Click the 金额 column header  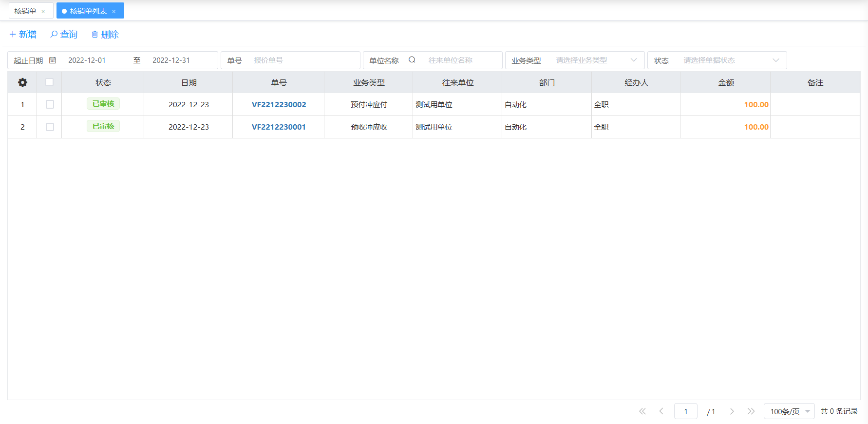pyautogui.click(x=726, y=82)
